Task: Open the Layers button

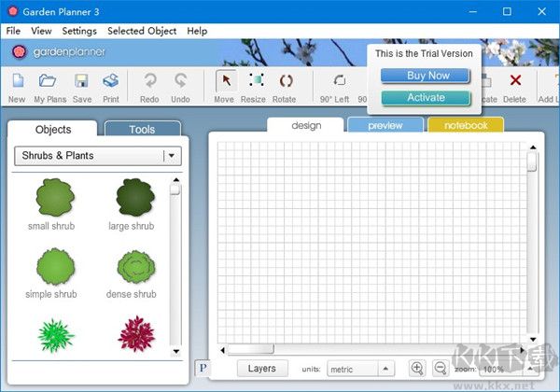Action: click(x=262, y=368)
